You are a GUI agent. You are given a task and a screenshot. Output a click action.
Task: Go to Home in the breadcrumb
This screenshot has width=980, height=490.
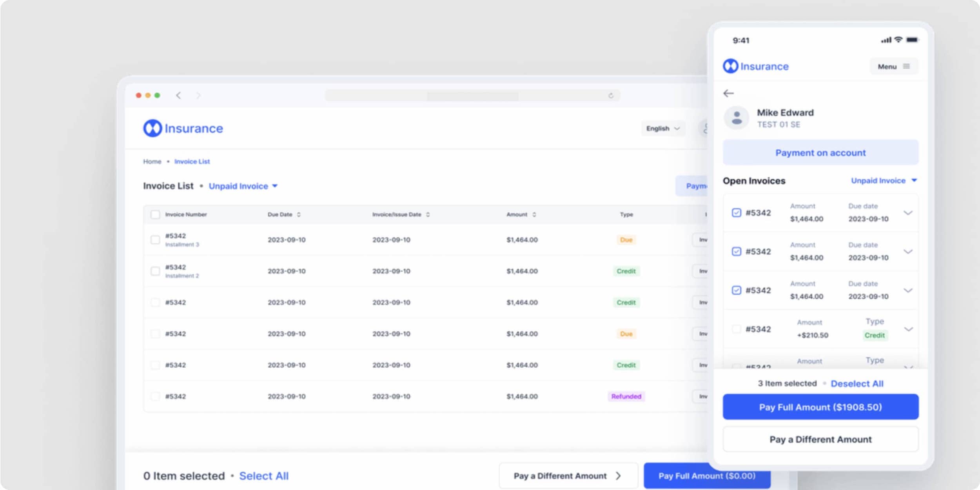tap(152, 162)
